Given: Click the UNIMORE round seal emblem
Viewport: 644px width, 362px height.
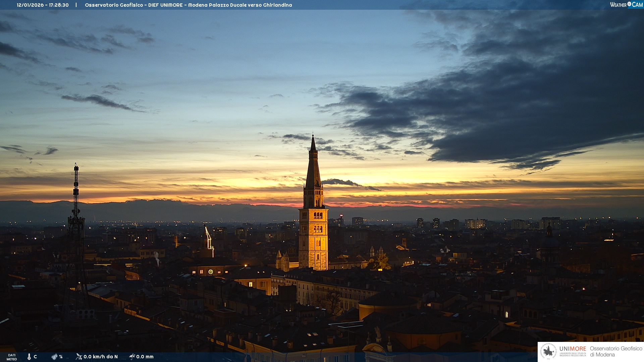Looking at the screenshot, I should point(548,352).
